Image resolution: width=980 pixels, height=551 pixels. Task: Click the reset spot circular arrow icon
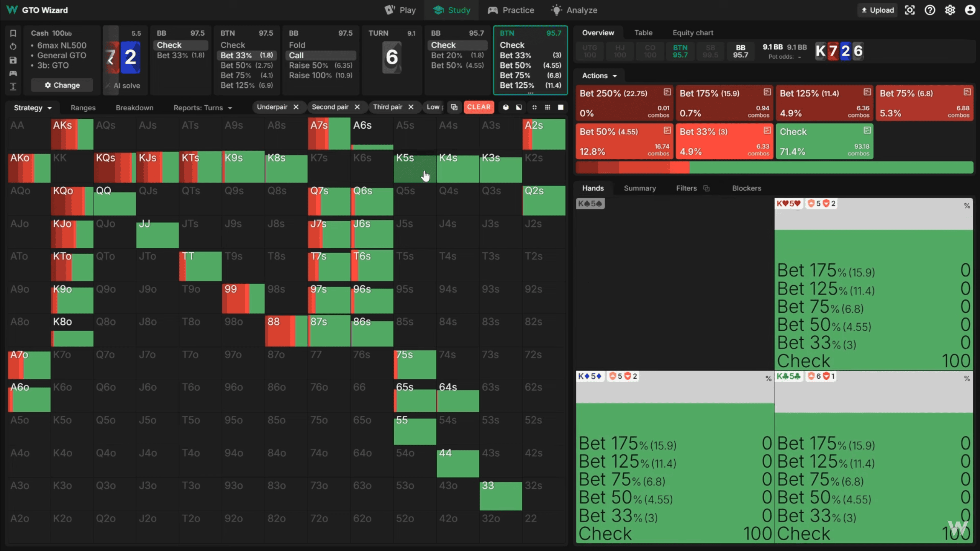13,47
